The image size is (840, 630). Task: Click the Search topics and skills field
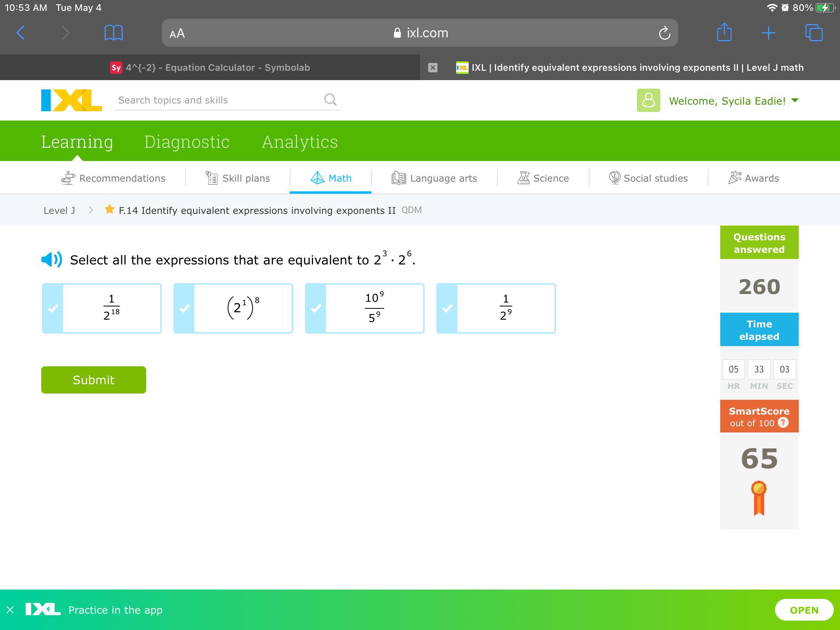[218, 100]
